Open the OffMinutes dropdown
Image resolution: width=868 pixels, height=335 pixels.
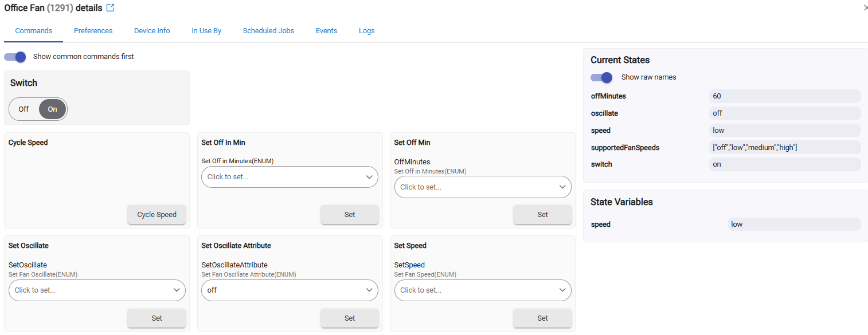point(483,187)
